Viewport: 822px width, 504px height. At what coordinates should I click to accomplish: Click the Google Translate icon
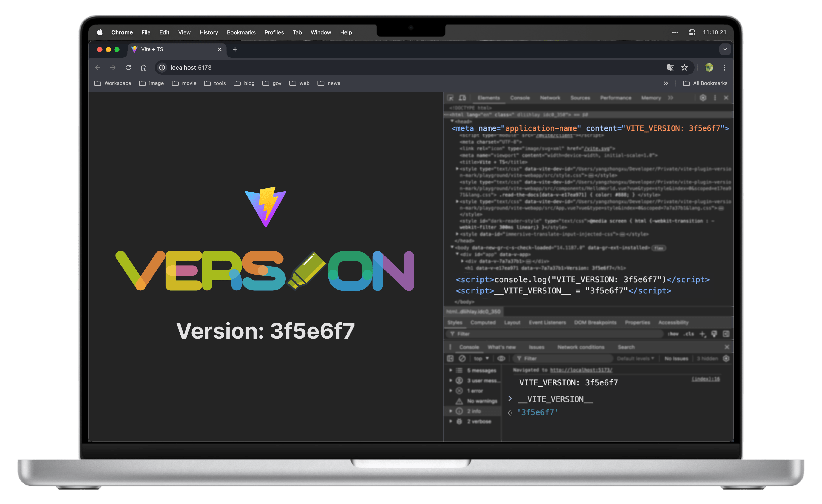tap(670, 68)
